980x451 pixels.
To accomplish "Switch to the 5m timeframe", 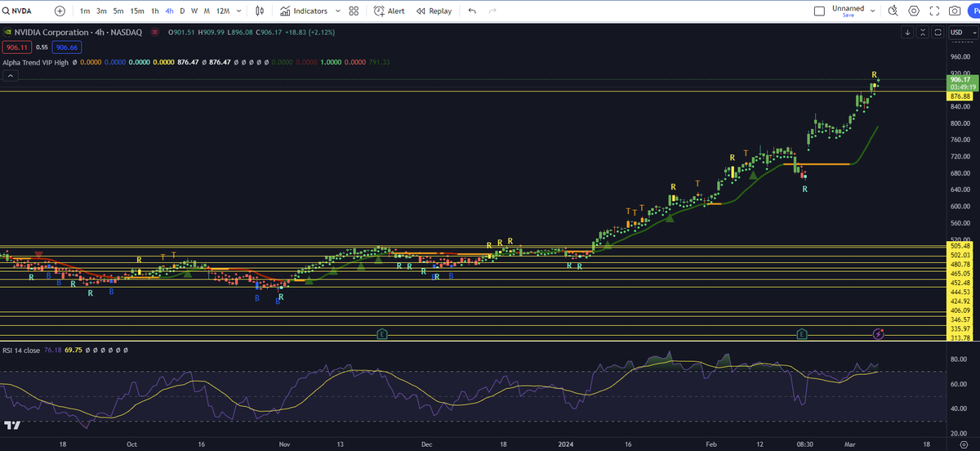I will [118, 11].
